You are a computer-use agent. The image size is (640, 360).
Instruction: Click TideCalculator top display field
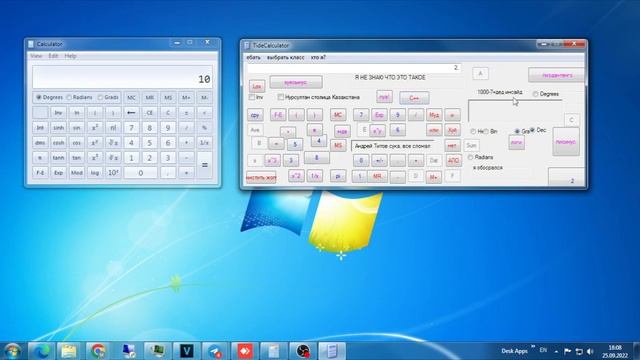pos(354,68)
